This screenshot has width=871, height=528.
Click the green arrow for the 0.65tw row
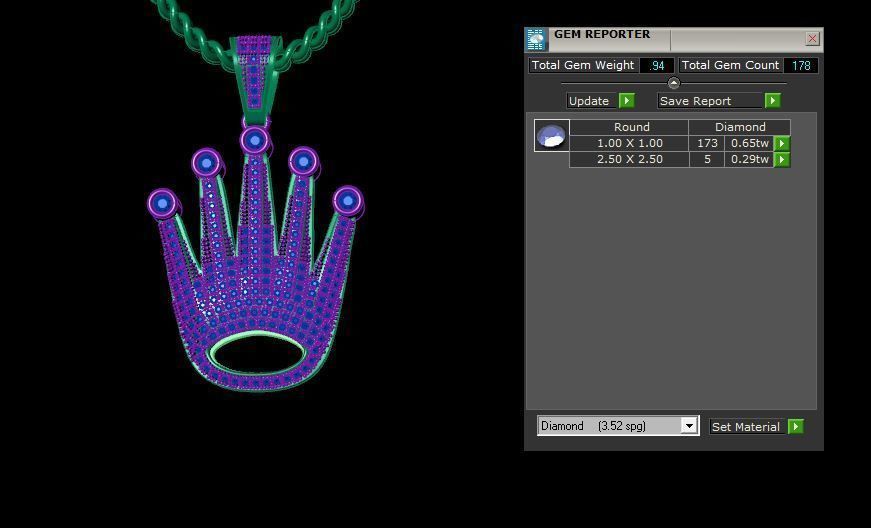782,143
